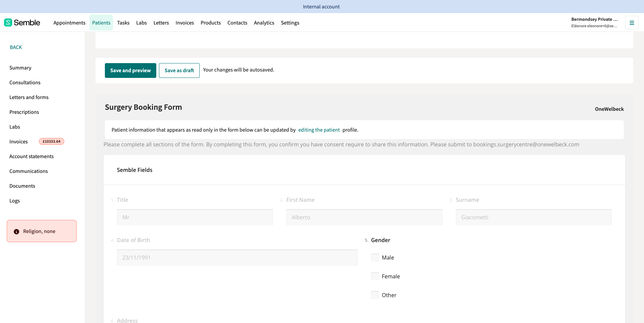This screenshot has height=323, width=644.
Task: Click the Date of Birth field
Action: coord(237,258)
